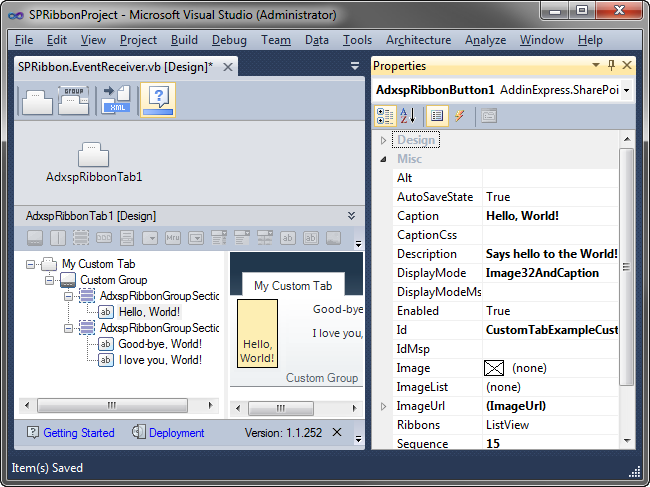Open the Property Pages icon
650x487 pixels.
(489, 116)
